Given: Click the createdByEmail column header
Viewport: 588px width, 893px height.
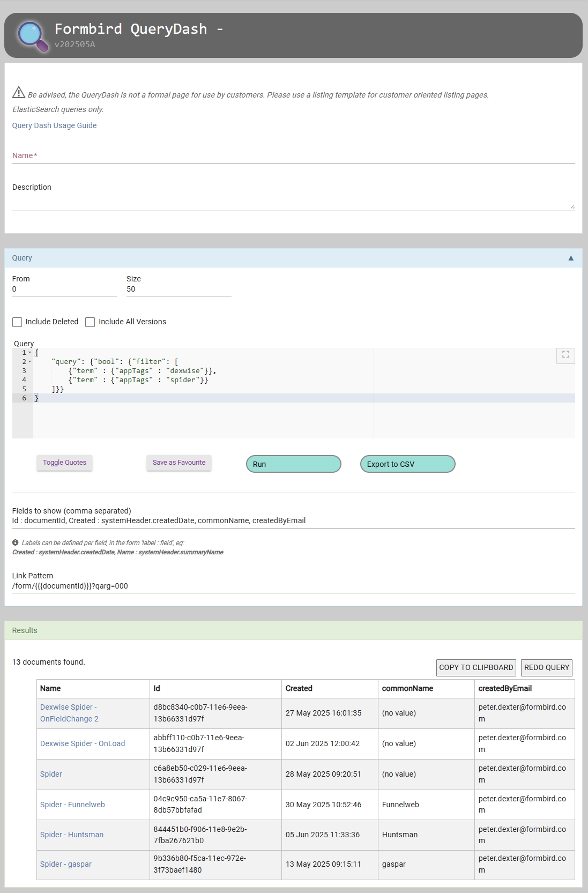Looking at the screenshot, I should [x=524, y=689].
